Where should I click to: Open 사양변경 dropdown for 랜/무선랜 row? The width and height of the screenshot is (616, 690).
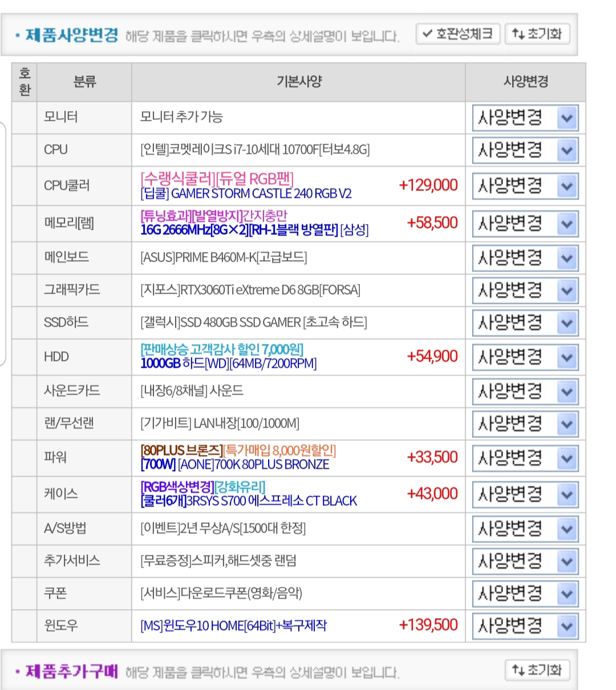click(525, 424)
